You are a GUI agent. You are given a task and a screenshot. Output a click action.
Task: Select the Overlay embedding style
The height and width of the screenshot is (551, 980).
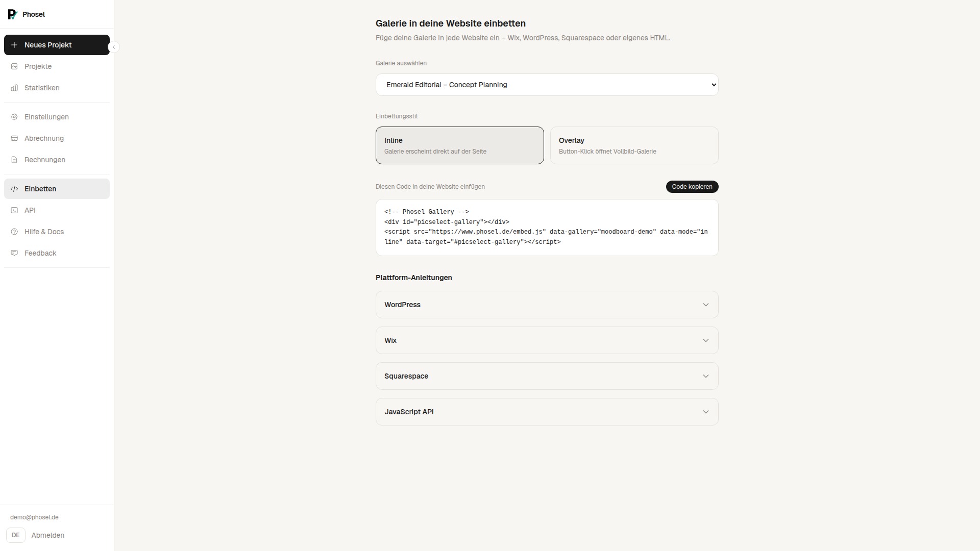pos(634,145)
